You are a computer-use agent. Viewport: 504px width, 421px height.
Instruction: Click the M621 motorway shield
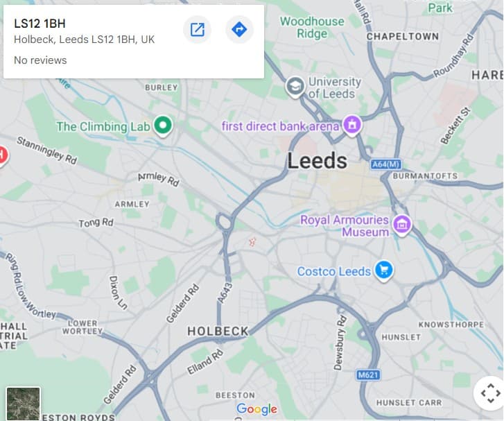coord(369,375)
